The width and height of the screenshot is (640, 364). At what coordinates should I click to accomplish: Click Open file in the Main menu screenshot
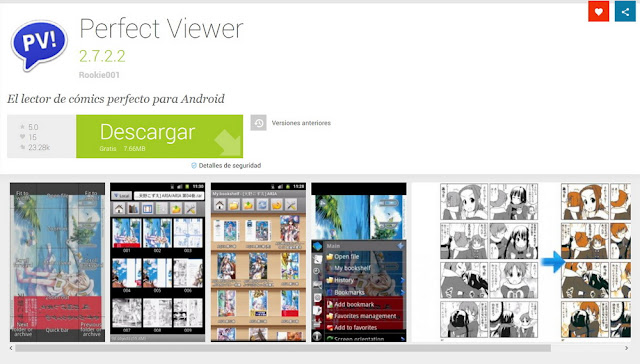347,257
